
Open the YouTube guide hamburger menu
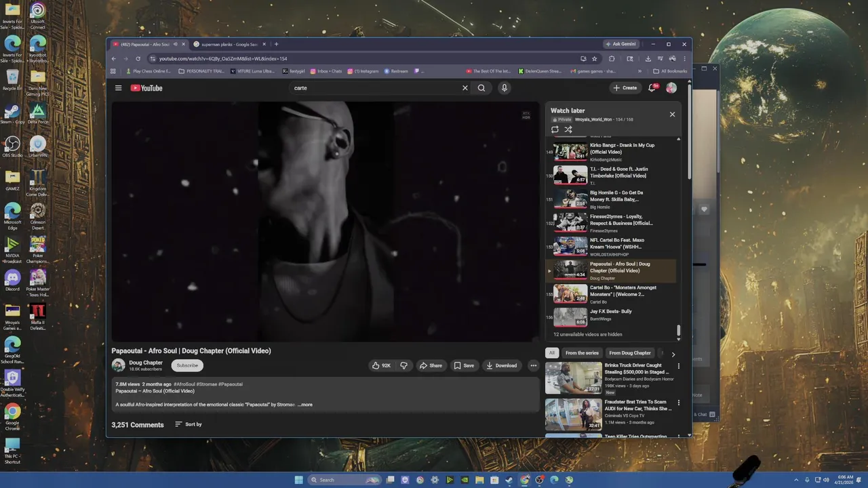click(118, 88)
